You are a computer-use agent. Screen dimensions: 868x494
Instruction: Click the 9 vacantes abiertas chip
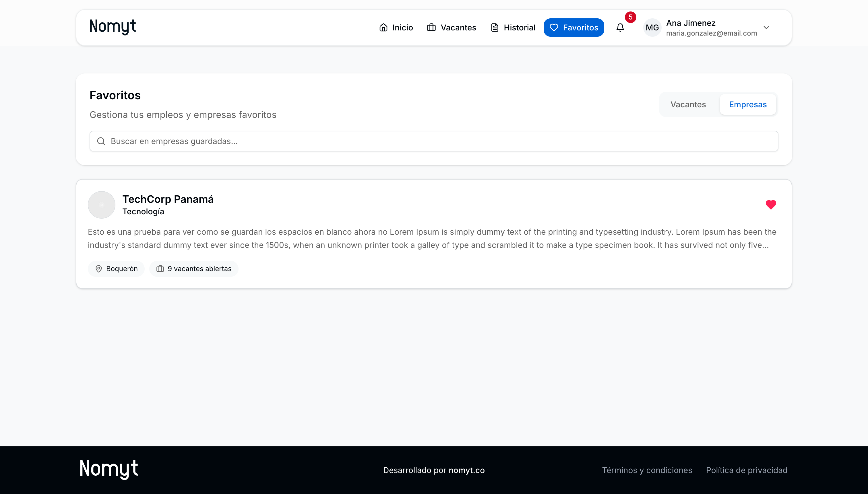[193, 269]
